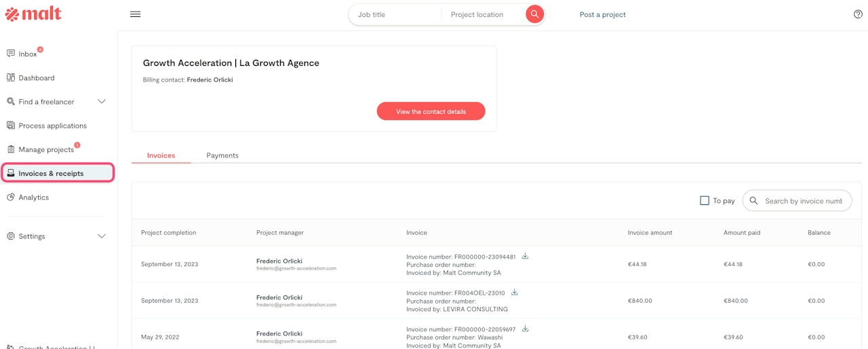This screenshot has width=868, height=349.
Task: Click the Invoice amount column header
Action: (650, 232)
